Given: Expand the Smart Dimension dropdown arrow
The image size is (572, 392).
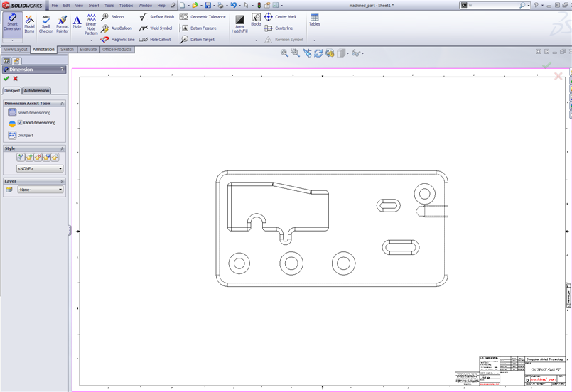Looking at the screenshot, I should (12, 40).
